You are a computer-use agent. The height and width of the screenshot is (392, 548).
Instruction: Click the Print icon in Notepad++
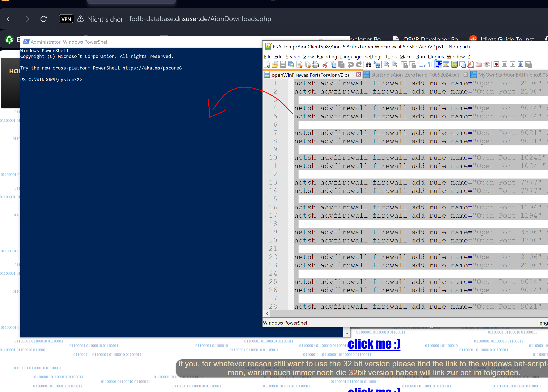click(315, 65)
